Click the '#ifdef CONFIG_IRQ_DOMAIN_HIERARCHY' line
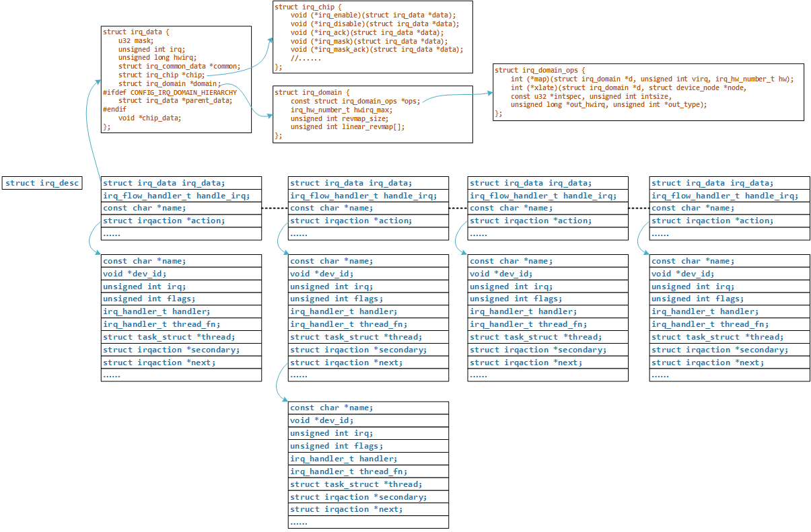The image size is (811, 532). (x=170, y=92)
